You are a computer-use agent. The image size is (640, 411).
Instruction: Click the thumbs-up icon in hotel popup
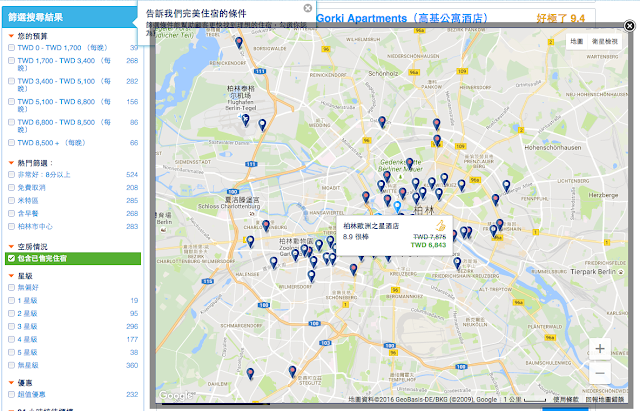click(x=441, y=225)
